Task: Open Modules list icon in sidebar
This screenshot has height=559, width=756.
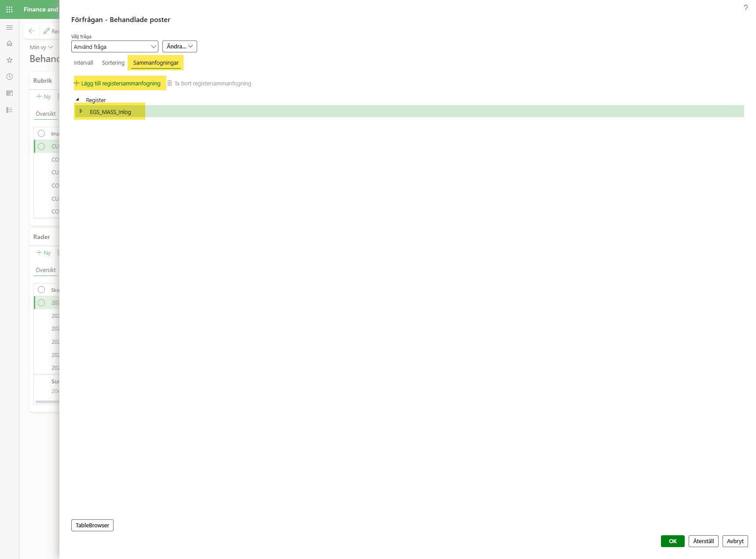Action: [9, 110]
